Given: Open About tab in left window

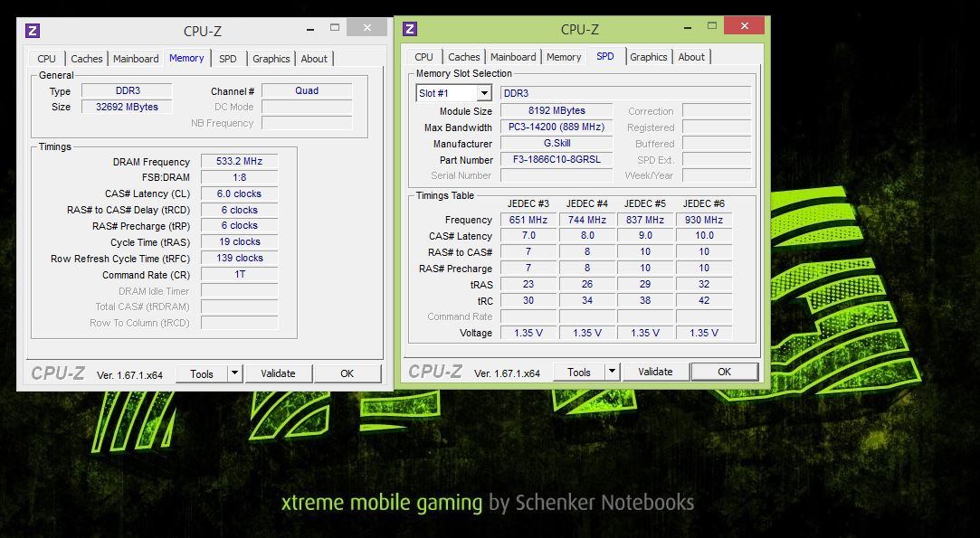Looking at the screenshot, I should [x=314, y=59].
